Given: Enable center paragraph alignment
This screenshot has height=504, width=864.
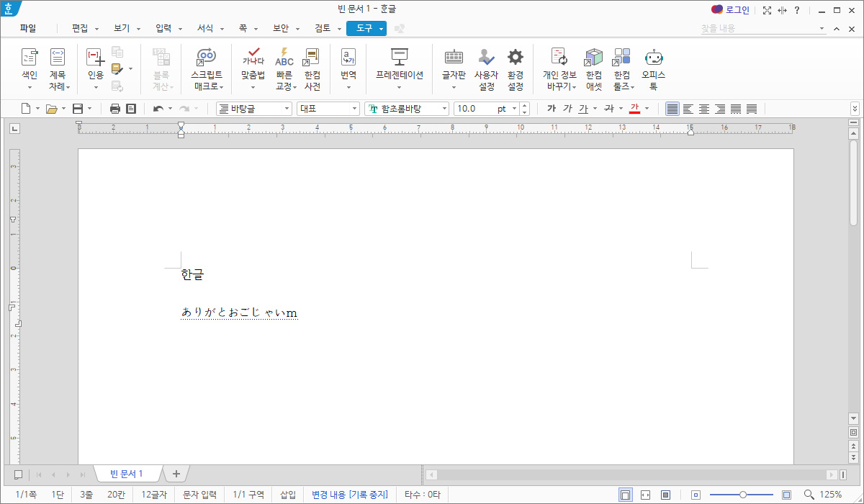Looking at the screenshot, I should (703, 109).
